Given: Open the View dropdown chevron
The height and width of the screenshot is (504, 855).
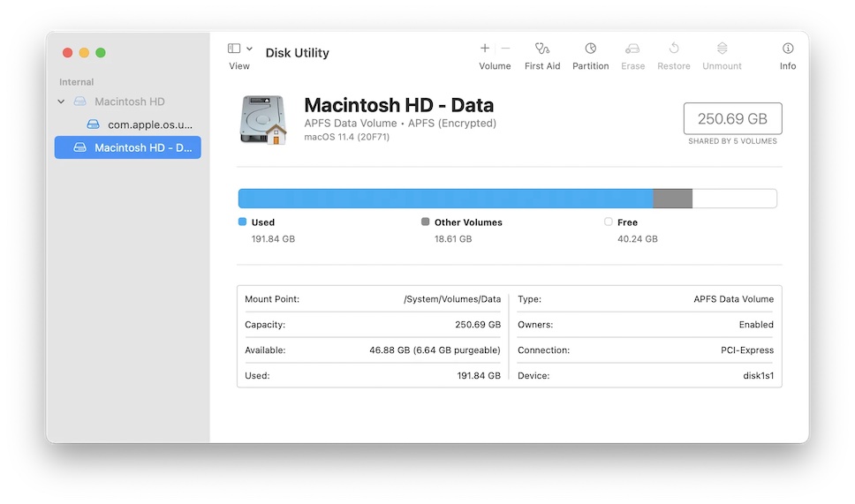Looking at the screenshot, I should tap(249, 49).
